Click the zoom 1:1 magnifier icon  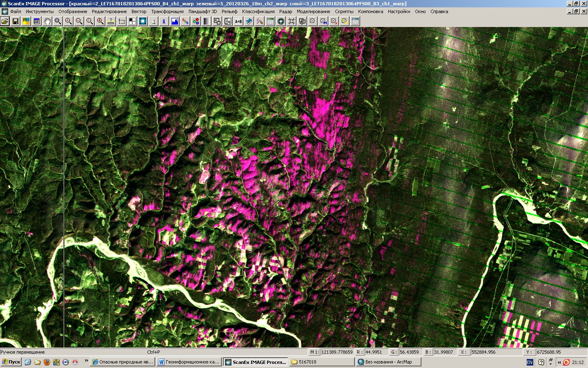(x=90, y=21)
